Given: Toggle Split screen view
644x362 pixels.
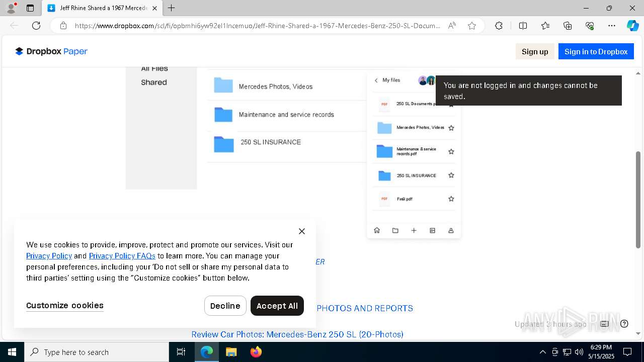Looking at the screenshot, I should pyautogui.click(x=523, y=26).
